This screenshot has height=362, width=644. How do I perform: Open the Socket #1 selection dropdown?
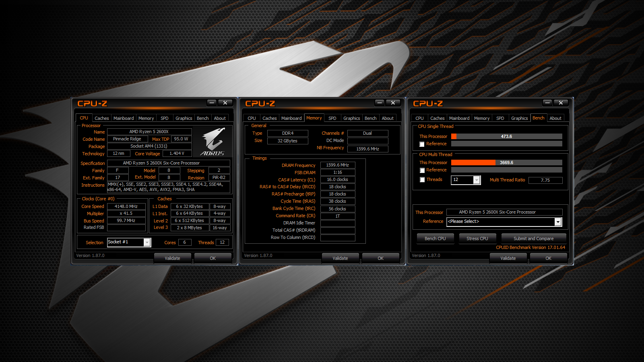tap(147, 242)
